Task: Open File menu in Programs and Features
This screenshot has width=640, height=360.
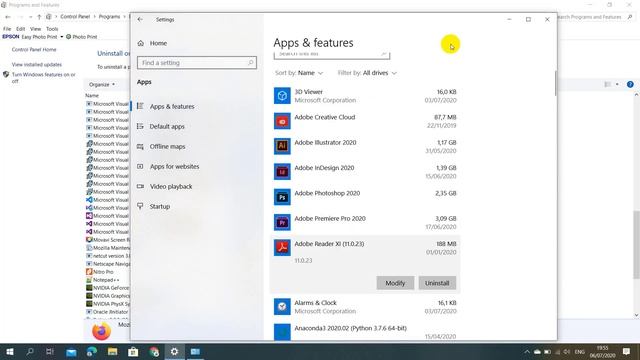Action: [x=7, y=29]
